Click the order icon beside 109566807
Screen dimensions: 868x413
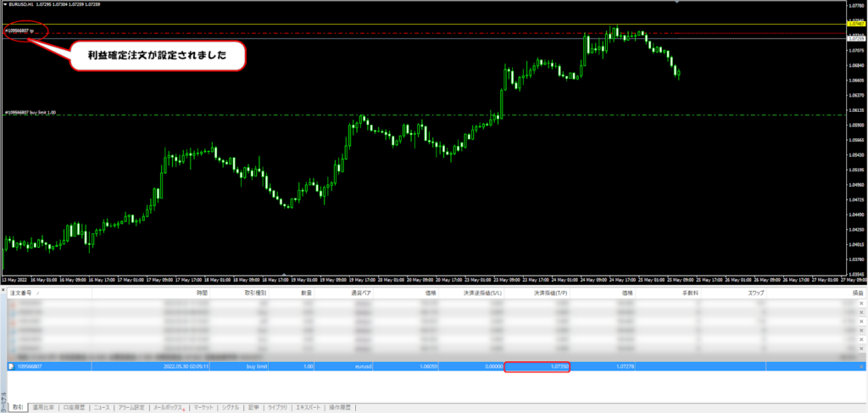click(10, 366)
